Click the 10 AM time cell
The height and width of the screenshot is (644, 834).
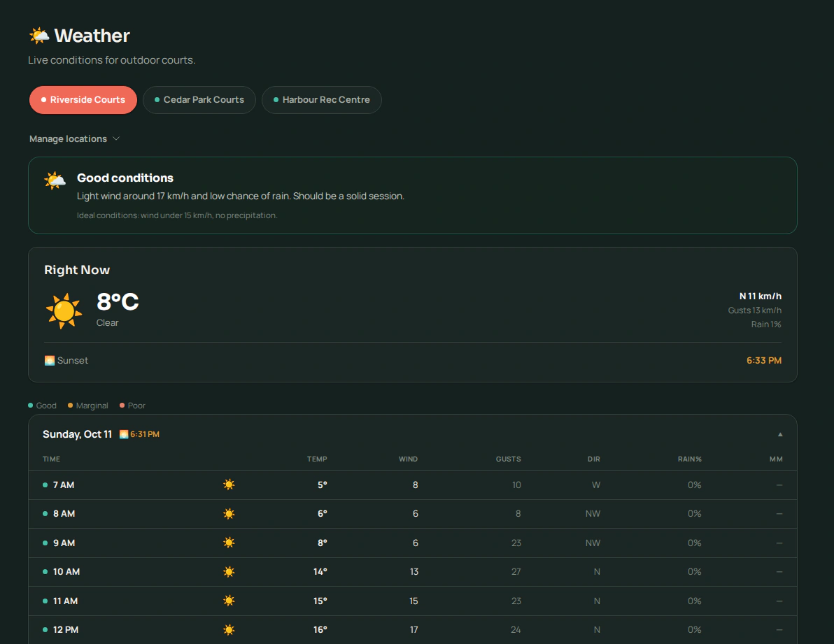coord(66,572)
